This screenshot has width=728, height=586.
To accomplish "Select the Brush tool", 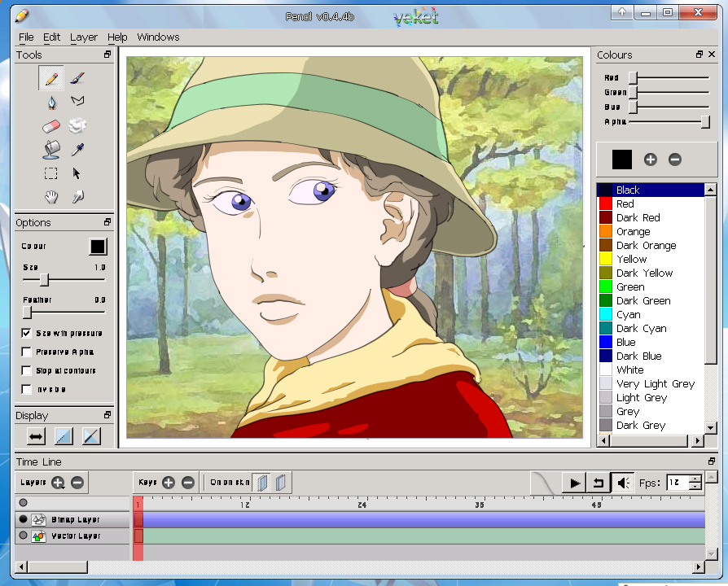I will click(x=77, y=78).
